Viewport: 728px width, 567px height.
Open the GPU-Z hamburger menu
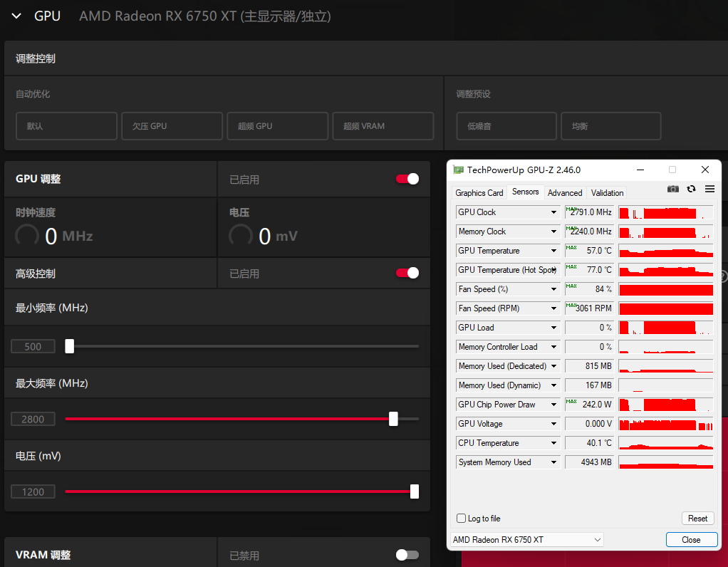pyautogui.click(x=709, y=189)
